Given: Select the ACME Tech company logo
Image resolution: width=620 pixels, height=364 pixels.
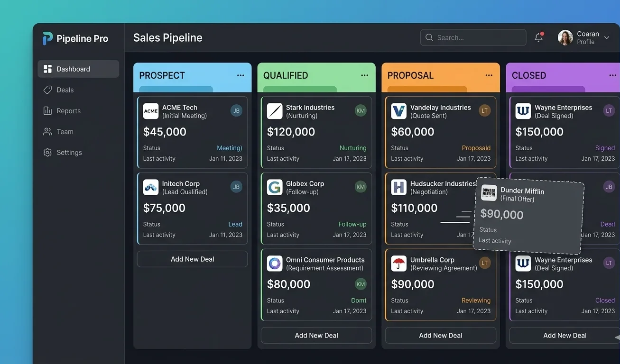Looking at the screenshot, I should pos(150,111).
